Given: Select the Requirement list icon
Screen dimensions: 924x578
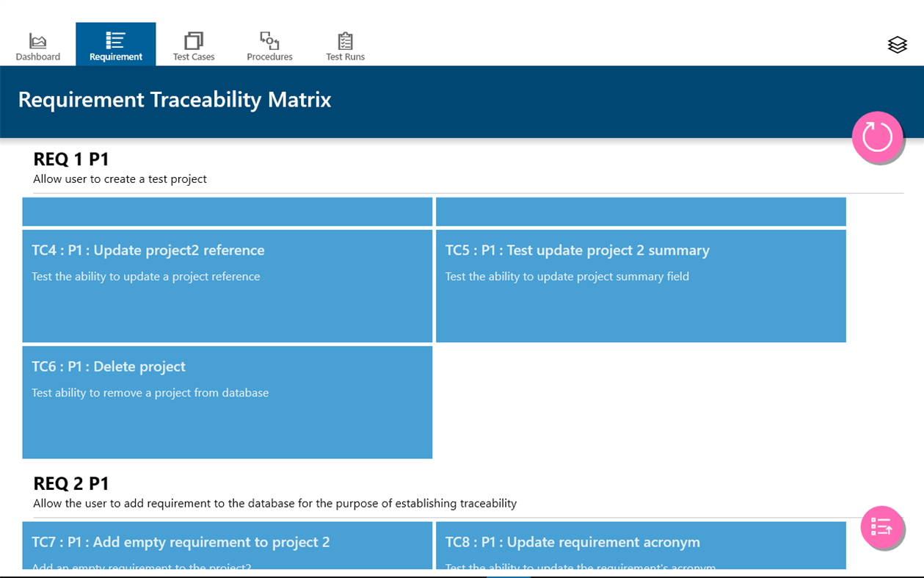Looking at the screenshot, I should (115, 40).
